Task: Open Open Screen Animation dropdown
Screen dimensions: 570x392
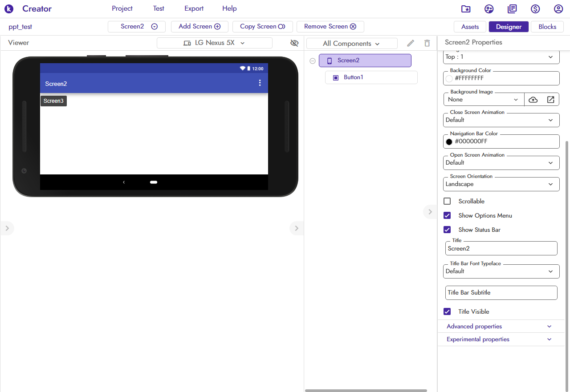Action: (501, 163)
